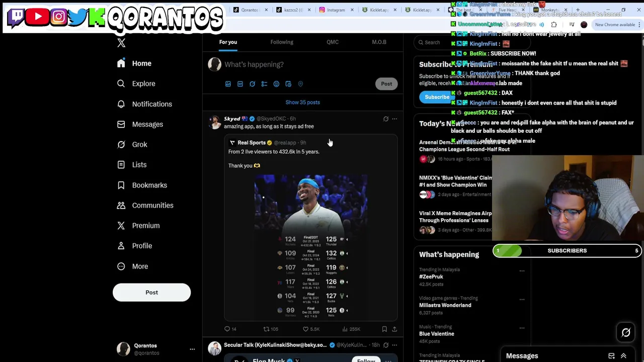Share Skyed's post
This screenshot has width=644, height=362.
[394, 329]
